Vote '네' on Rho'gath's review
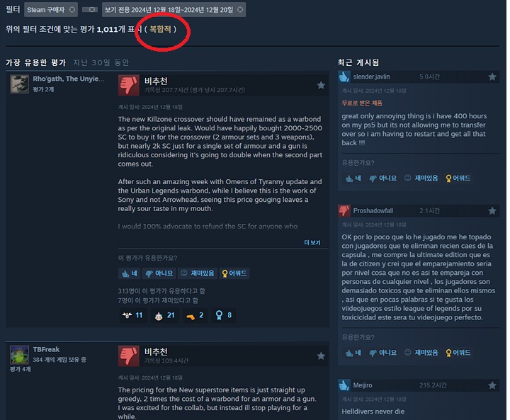The height and width of the screenshot is (420, 510). coord(130,273)
